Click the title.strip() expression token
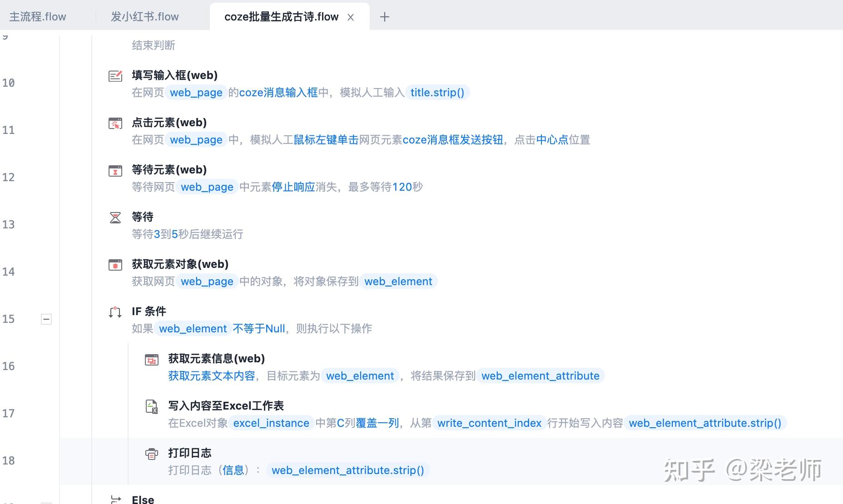 coord(437,93)
